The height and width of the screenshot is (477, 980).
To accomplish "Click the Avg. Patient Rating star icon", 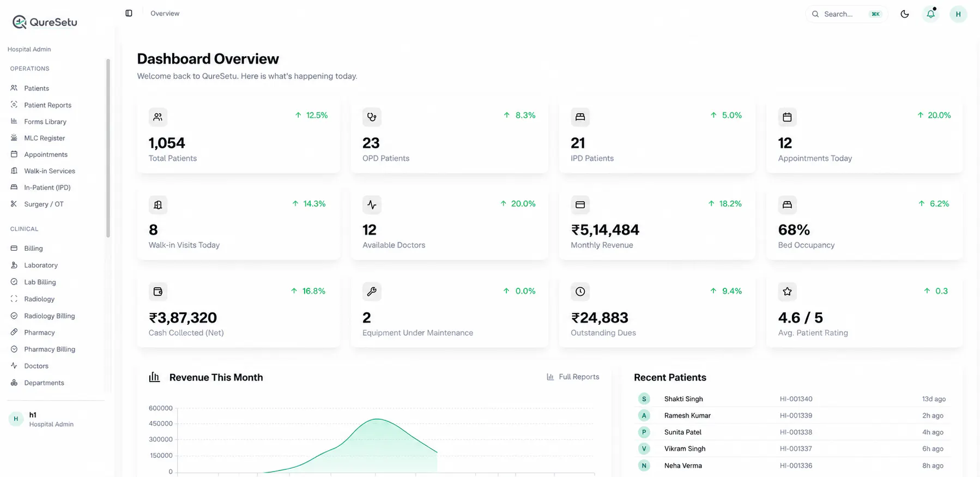I will click(787, 292).
